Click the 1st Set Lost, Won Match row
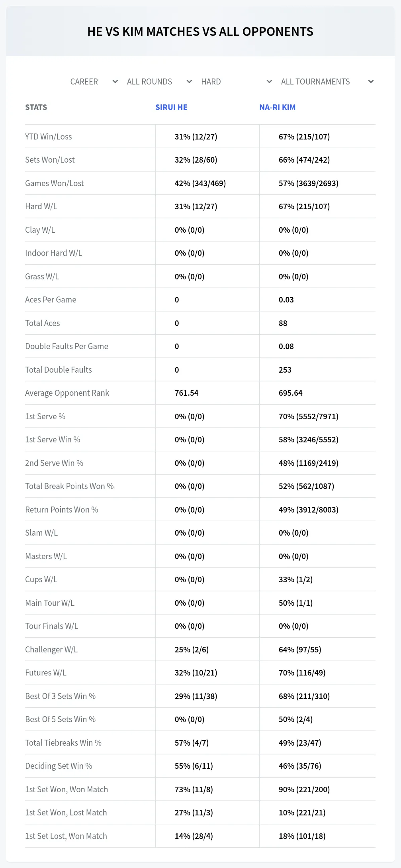 (200, 836)
